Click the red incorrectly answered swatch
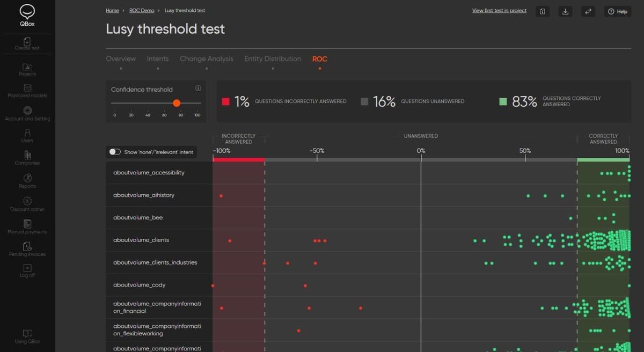 click(x=226, y=101)
